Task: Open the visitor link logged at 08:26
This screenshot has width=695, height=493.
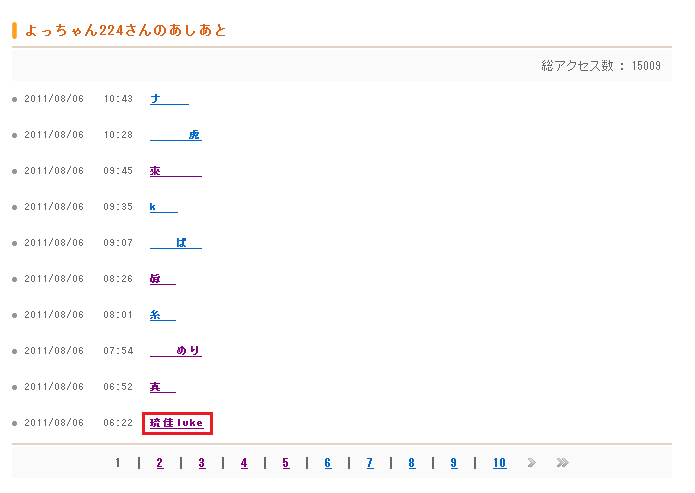Action: [x=163, y=279]
